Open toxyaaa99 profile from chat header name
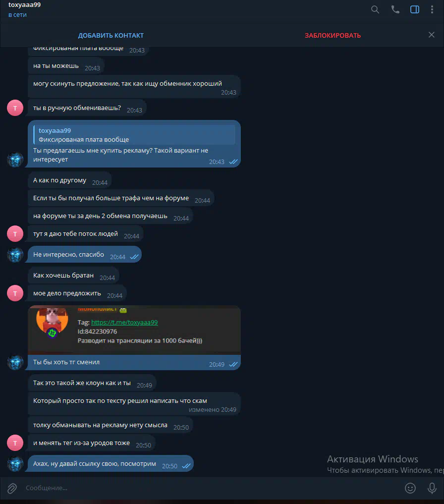The height and width of the screenshot is (504, 444). pyautogui.click(x=24, y=5)
